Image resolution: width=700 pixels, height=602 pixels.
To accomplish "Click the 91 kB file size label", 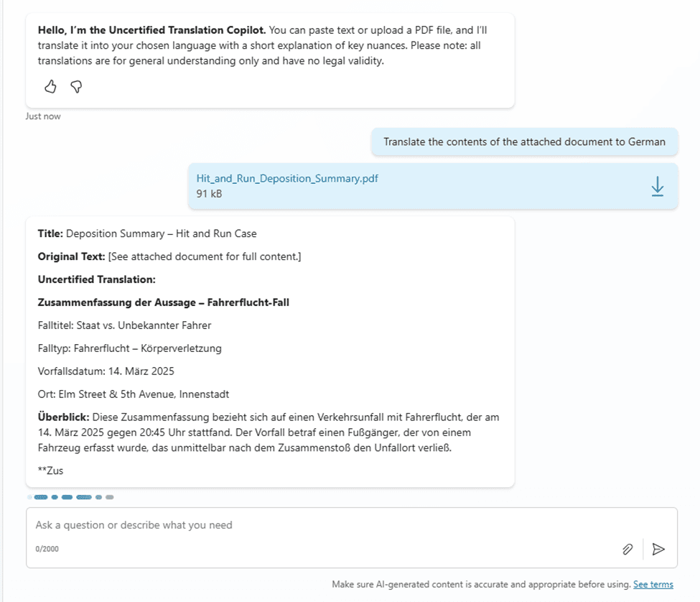I will click(x=209, y=194).
